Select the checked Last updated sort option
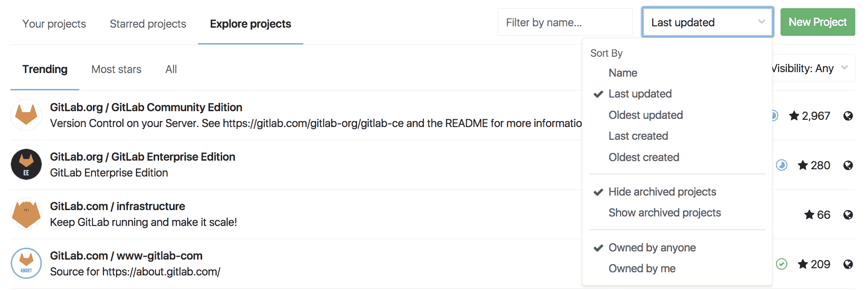Screen dimensions: 868x290 [x=640, y=94]
